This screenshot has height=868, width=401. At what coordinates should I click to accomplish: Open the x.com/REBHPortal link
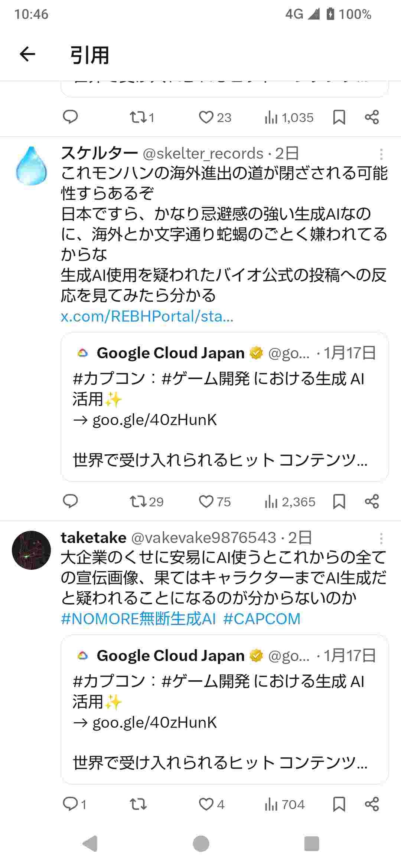coord(147,316)
